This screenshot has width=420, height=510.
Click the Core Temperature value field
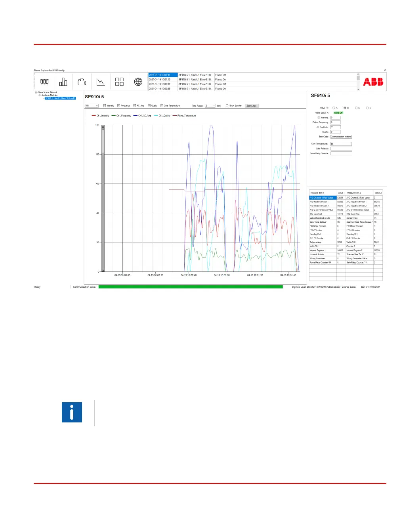(341, 144)
